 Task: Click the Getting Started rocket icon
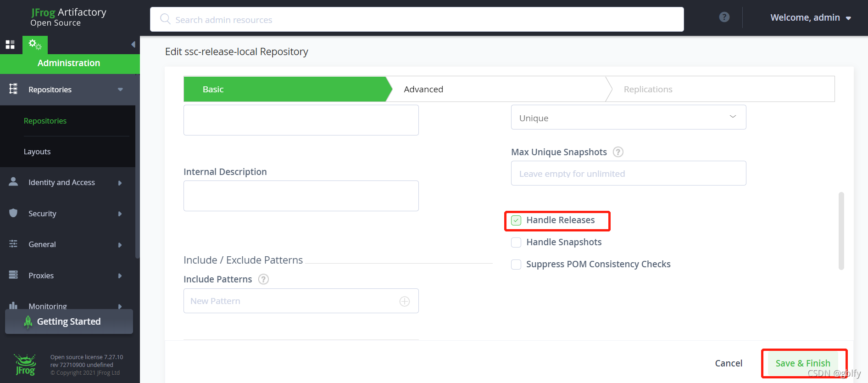click(28, 322)
